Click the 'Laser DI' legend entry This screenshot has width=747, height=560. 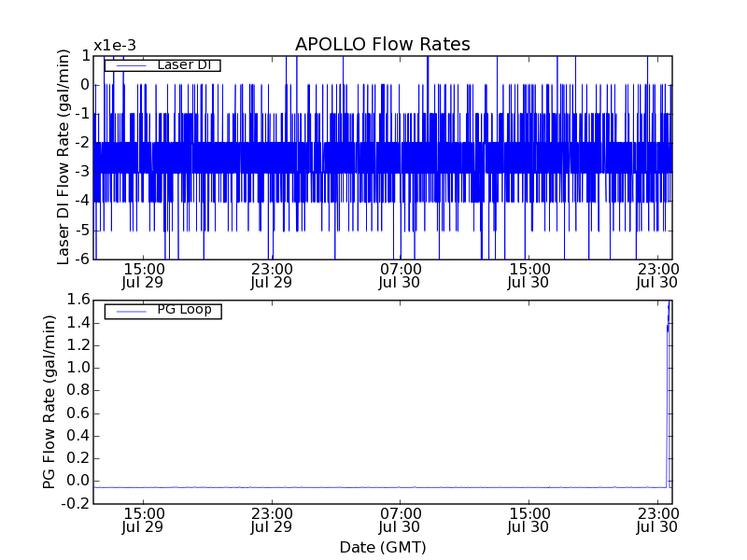pyautogui.click(x=162, y=64)
